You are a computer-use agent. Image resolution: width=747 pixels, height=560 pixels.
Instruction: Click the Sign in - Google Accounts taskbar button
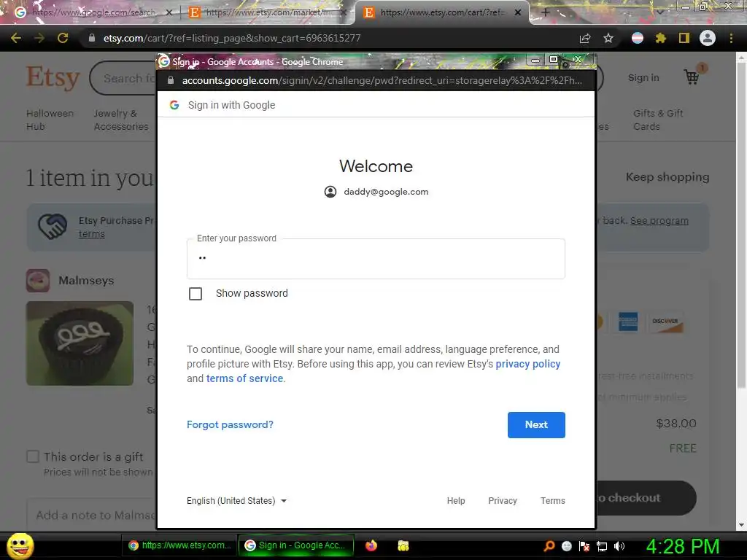(x=296, y=545)
